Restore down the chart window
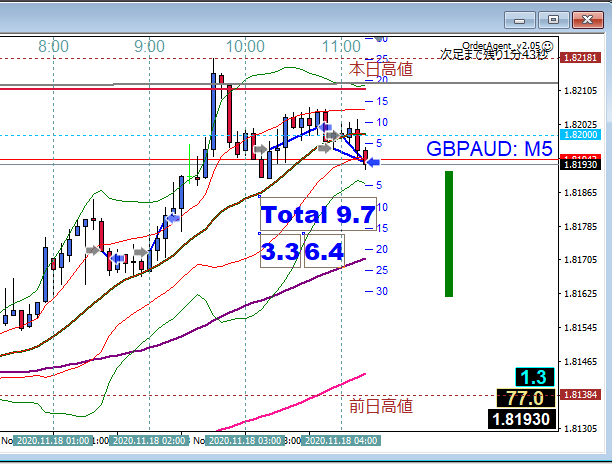The width and height of the screenshot is (612, 464). [553, 20]
